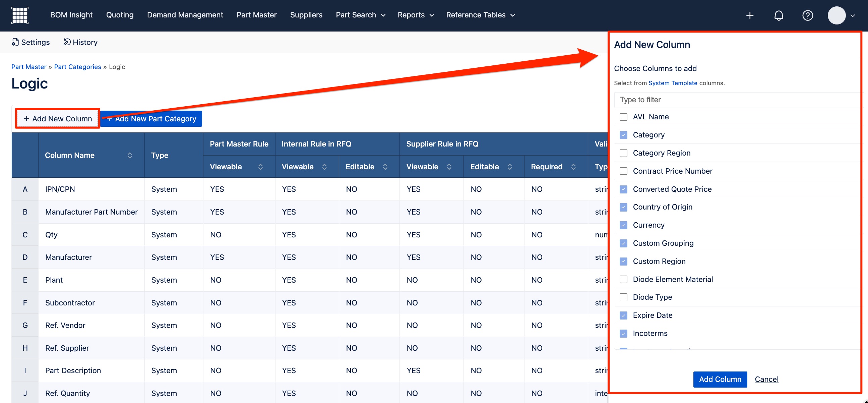
Task: Switch to the Settings tab
Action: [x=30, y=43]
